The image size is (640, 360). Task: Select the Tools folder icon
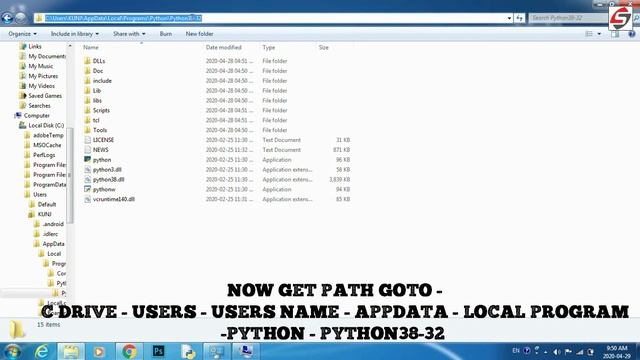(x=87, y=130)
